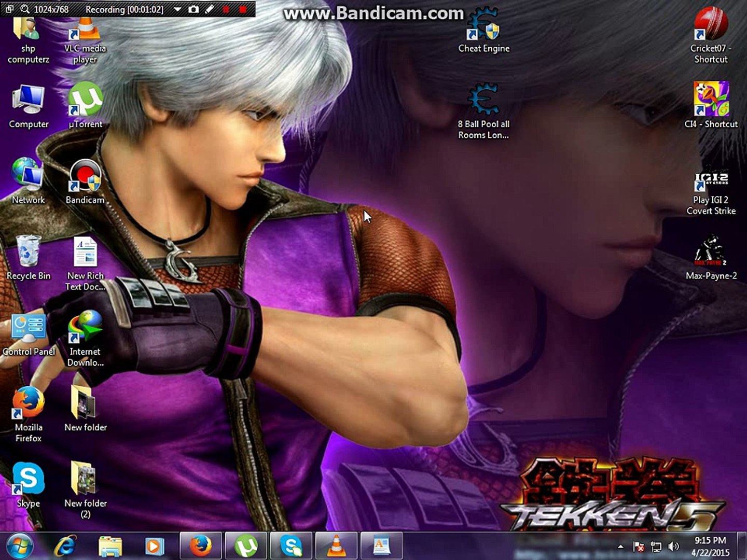
Task: Select the 8 Ball Pool all Rooms shortcut
Action: pyautogui.click(x=483, y=111)
